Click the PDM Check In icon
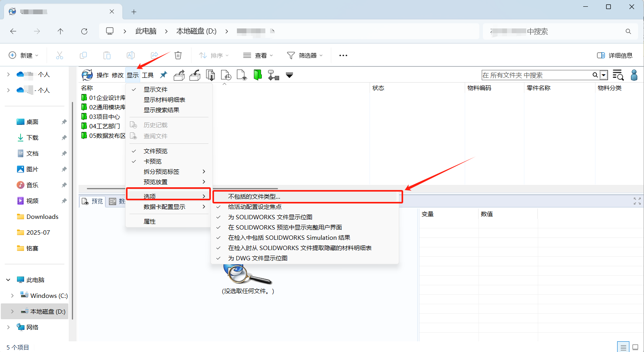 [195, 75]
